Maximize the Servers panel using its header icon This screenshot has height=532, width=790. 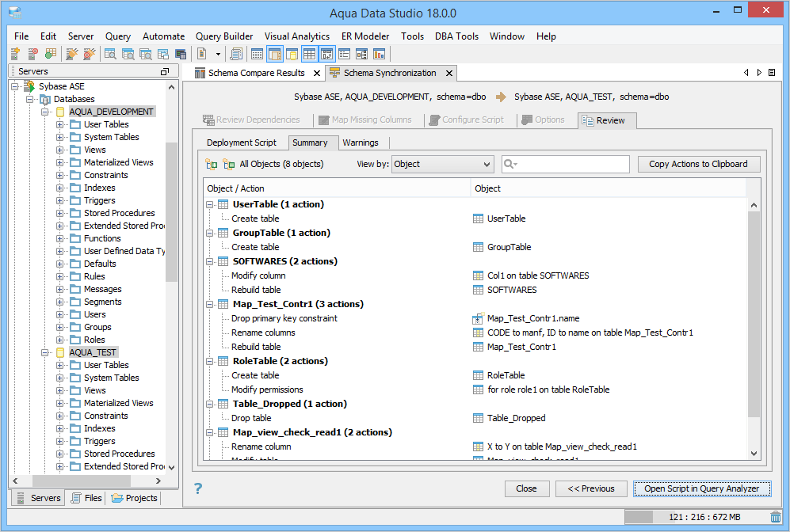tap(164, 71)
